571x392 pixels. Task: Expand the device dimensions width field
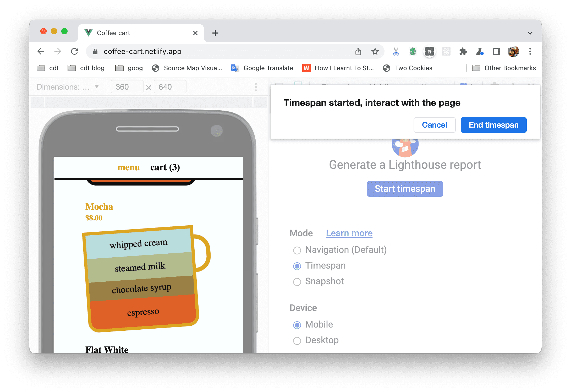(x=127, y=87)
